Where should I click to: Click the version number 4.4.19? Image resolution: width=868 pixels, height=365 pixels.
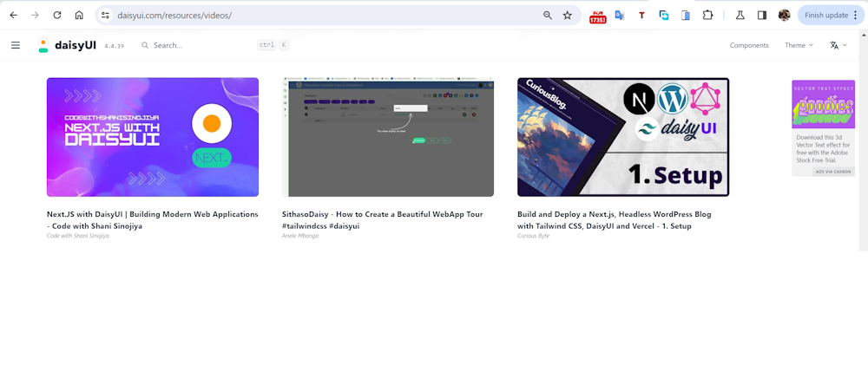114,46
